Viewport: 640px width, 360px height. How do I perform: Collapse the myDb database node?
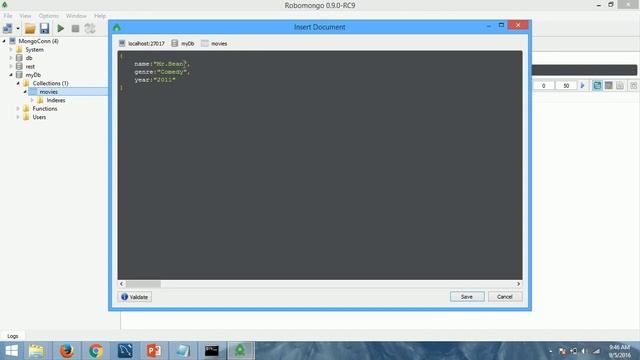click(11, 75)
